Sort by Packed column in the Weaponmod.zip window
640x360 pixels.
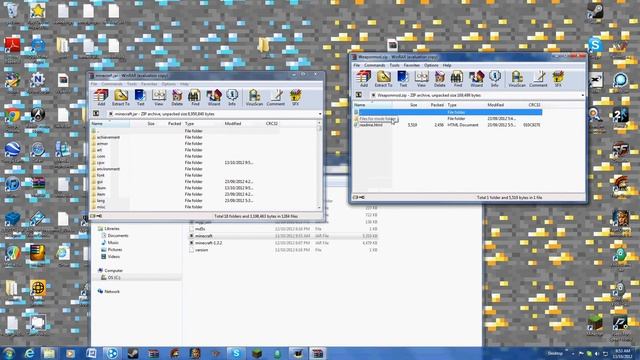[x=436, y=105]
